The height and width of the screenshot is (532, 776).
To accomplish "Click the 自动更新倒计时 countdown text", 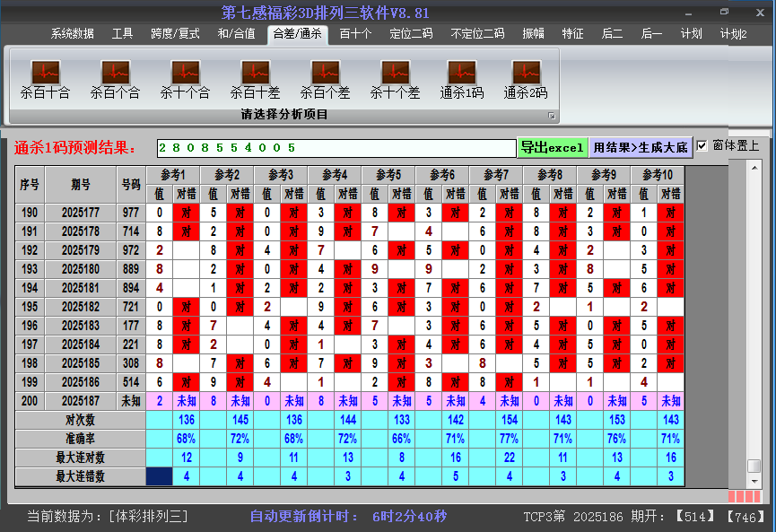I will pos(348,517).
